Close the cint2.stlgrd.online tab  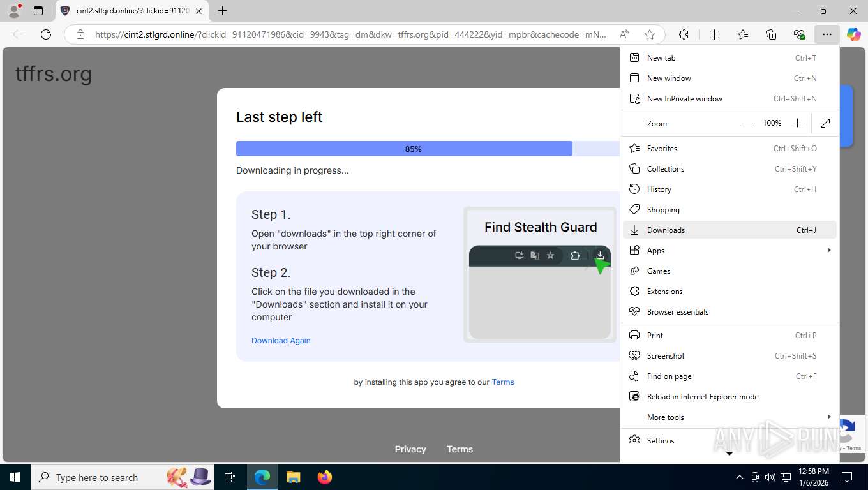tap(199, 11)
